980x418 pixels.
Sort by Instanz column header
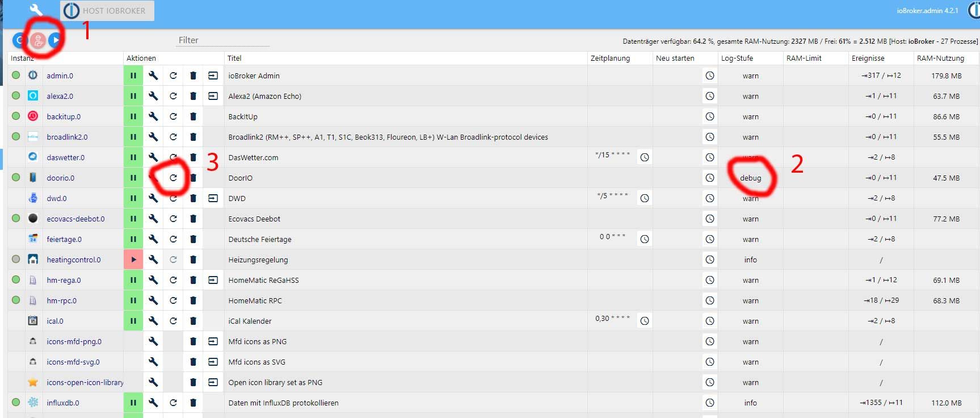click(x=22, y=58)
